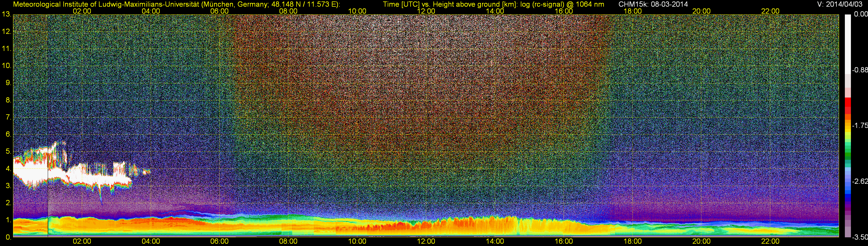This screenshot has width=868, height=246.
Task: Pick the 1. km height axis label
Action: point(9,220)
